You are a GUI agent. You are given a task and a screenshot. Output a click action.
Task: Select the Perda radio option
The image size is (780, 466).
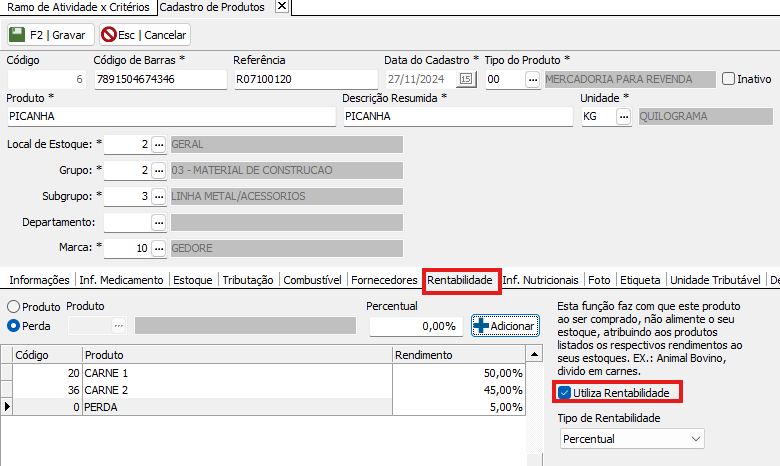[14, 325]
